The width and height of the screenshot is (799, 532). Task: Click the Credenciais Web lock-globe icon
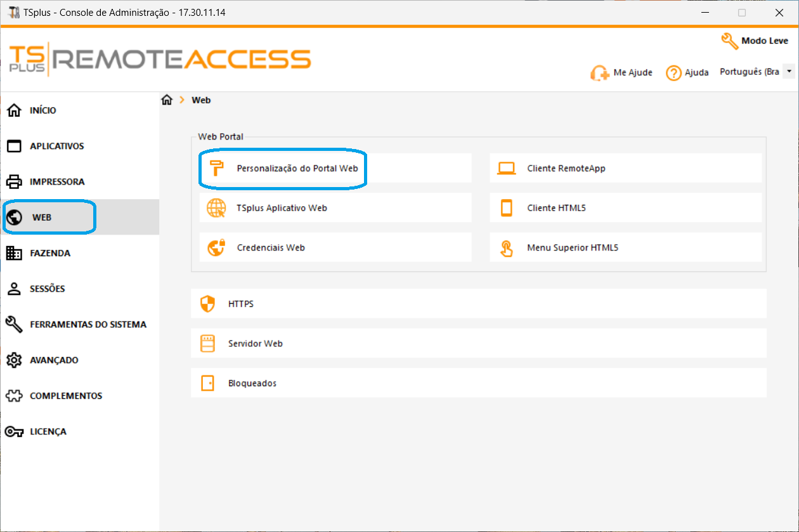[216, 247]
